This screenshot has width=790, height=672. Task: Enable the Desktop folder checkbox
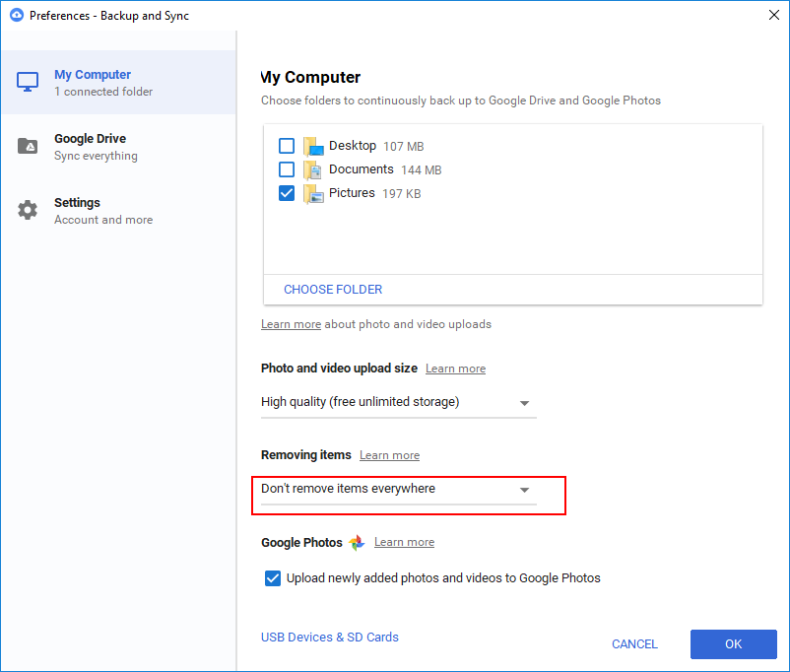pos(287,146)
